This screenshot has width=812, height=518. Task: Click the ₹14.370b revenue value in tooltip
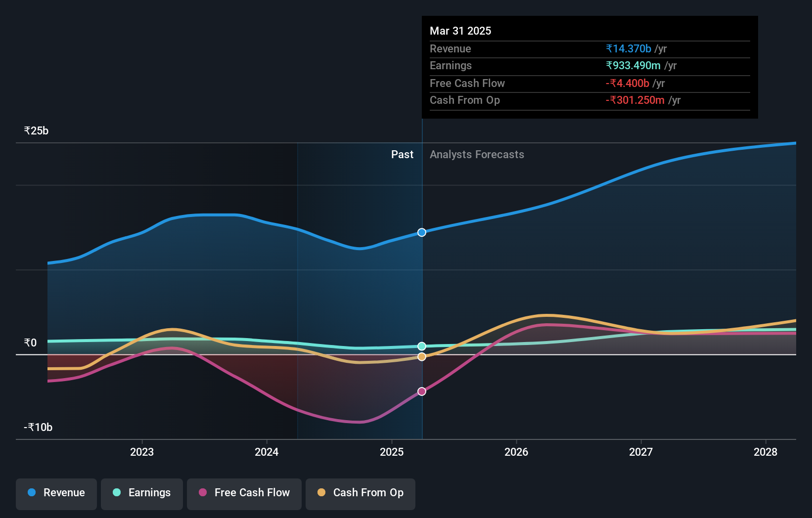(x=629, y=48)
